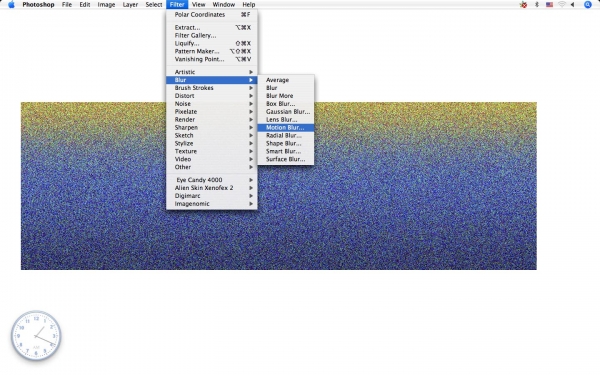This screenshot has height=375, width=600.
Task: Reapply Polar Coordinates filter
Action: click(x=212, y=15)
